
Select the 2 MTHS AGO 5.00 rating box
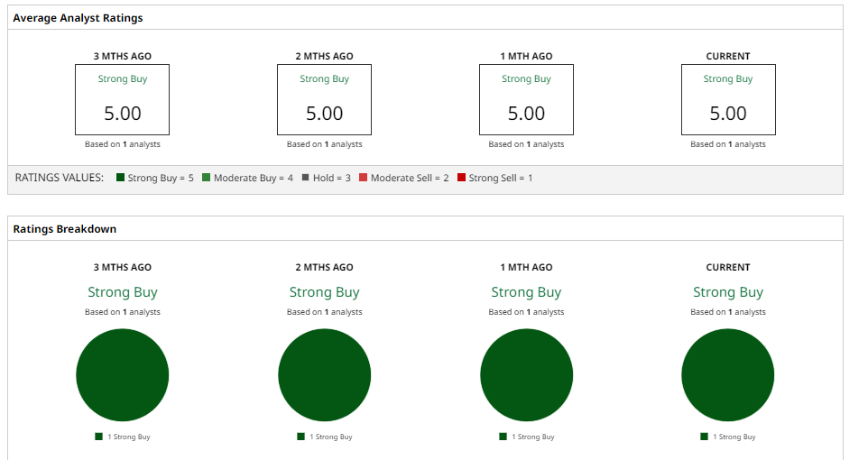pos(325,100)
